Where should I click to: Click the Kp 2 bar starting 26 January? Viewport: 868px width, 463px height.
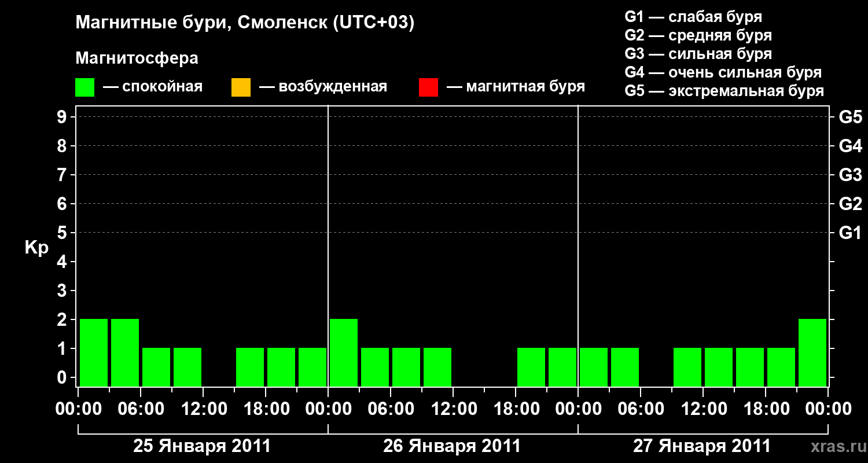(344, 352)
